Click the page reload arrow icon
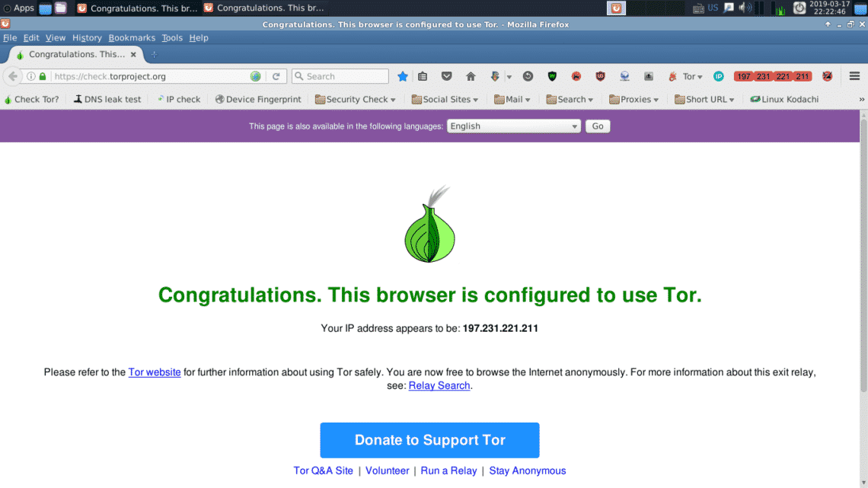Viewport: 868px width, 488px height. point(276,76)
